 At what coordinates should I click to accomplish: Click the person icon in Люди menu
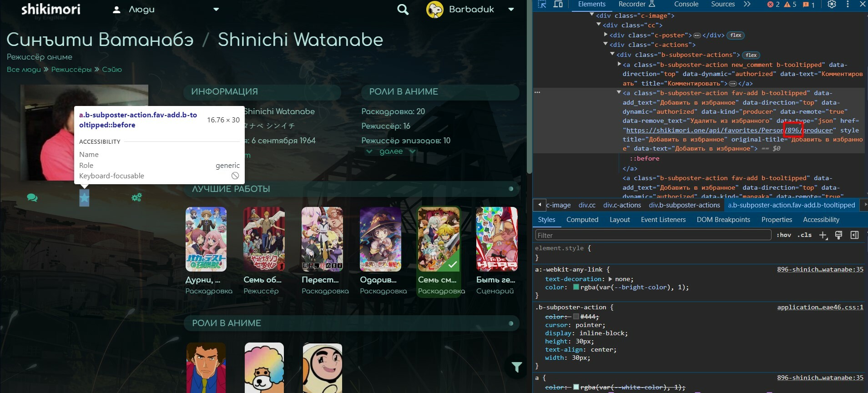pyautogui.click(x=117, y=10)
